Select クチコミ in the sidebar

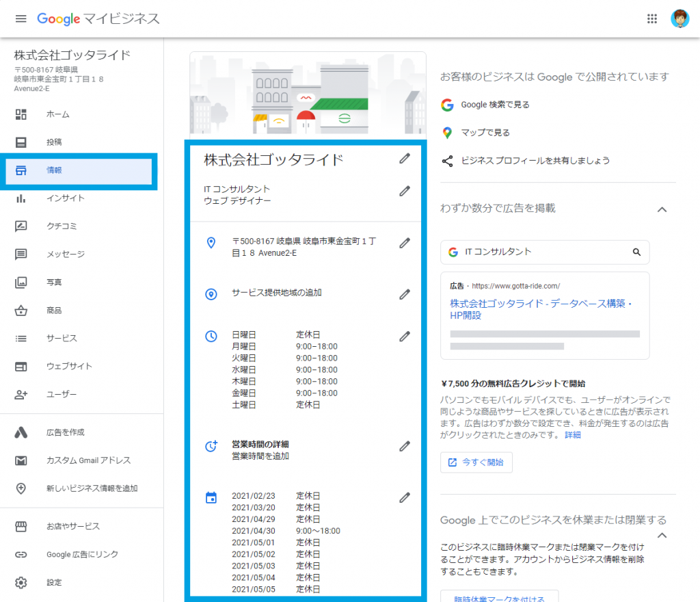coord(63,226)
